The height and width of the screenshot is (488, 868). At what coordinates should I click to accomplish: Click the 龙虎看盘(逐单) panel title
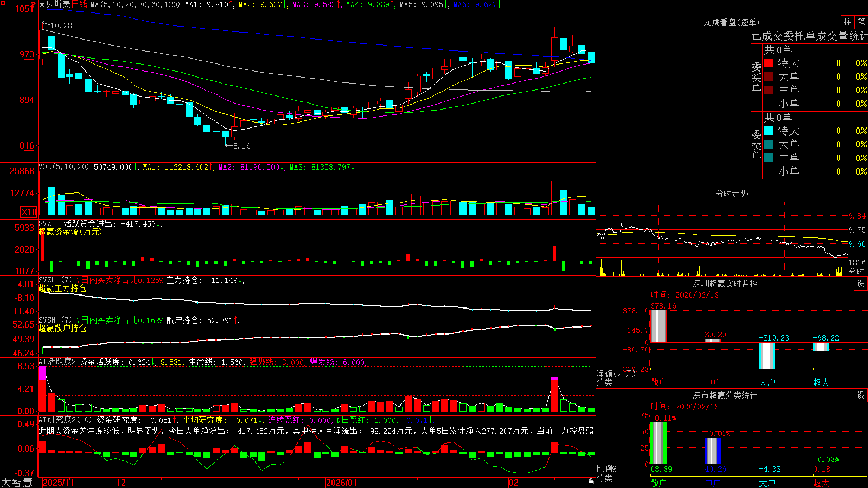coord(731,22)
